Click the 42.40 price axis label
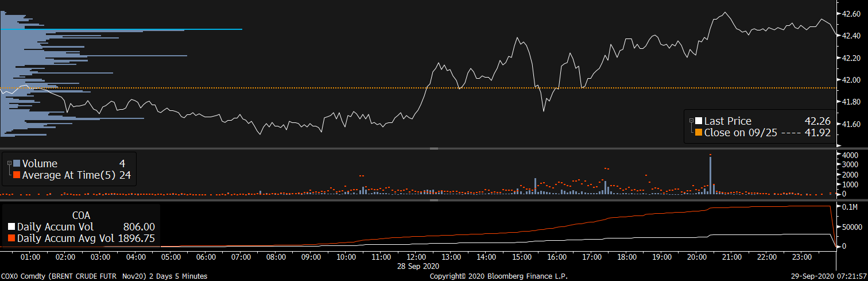This screenshot has width=868, height=281. click(850, 36)
